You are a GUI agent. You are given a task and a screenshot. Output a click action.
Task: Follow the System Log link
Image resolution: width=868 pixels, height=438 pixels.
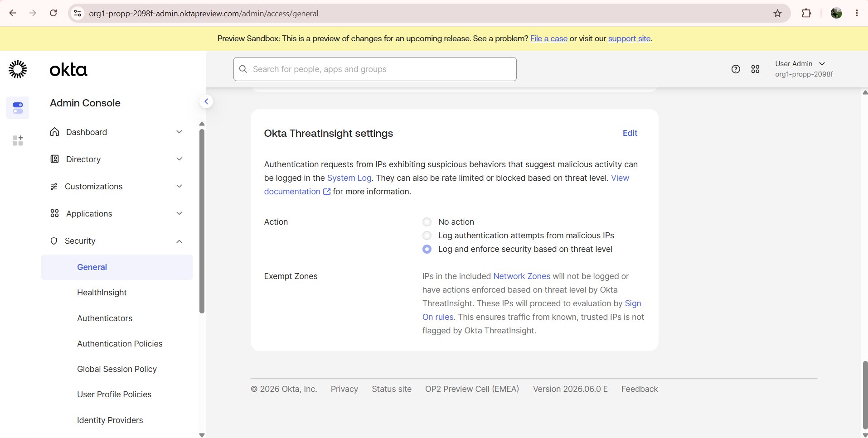[x=349, y=178]
